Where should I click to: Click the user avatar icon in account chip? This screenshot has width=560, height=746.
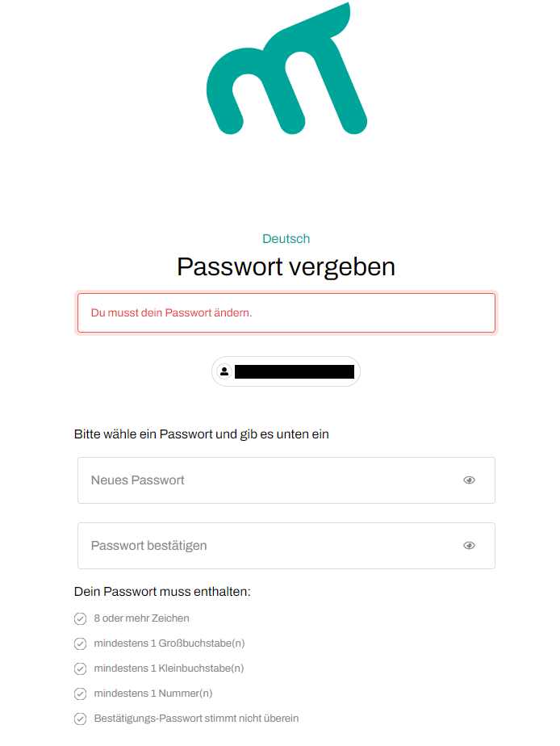click(224, 371)
